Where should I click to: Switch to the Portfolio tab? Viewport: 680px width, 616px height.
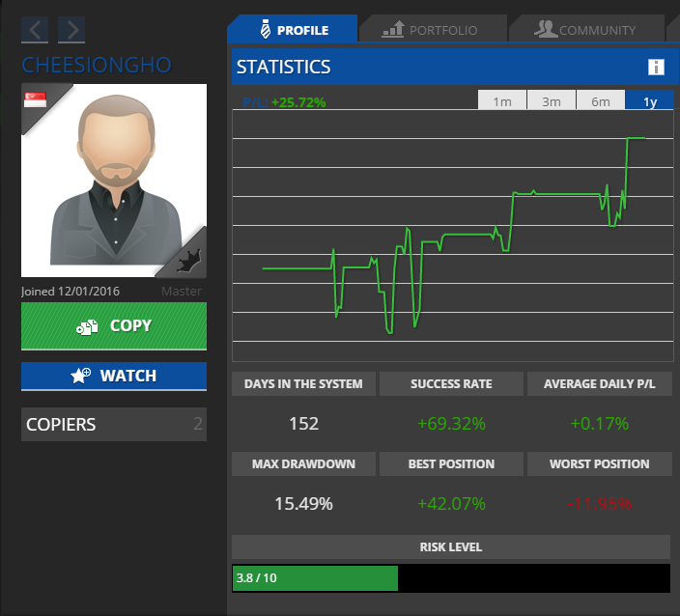[431, 30]
